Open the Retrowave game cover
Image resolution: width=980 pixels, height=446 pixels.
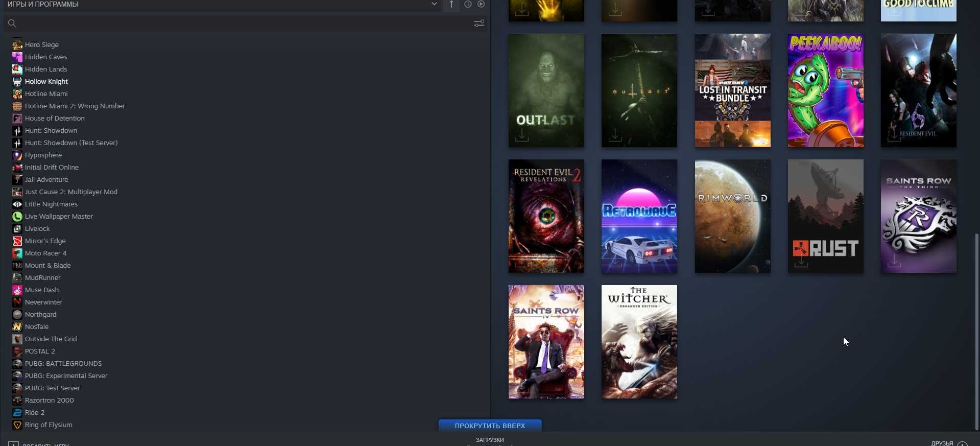(639, 216)
